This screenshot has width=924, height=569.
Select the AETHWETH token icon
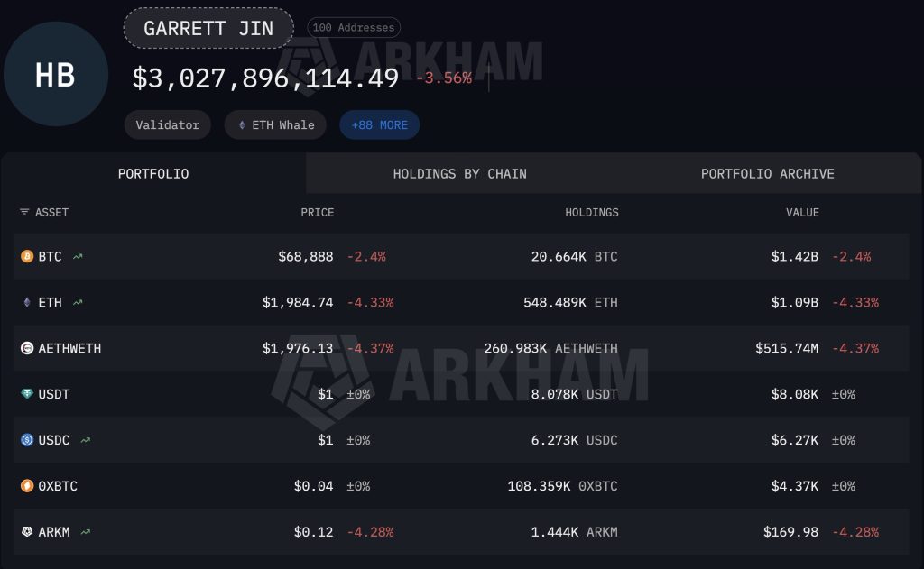tap(25, 348)
